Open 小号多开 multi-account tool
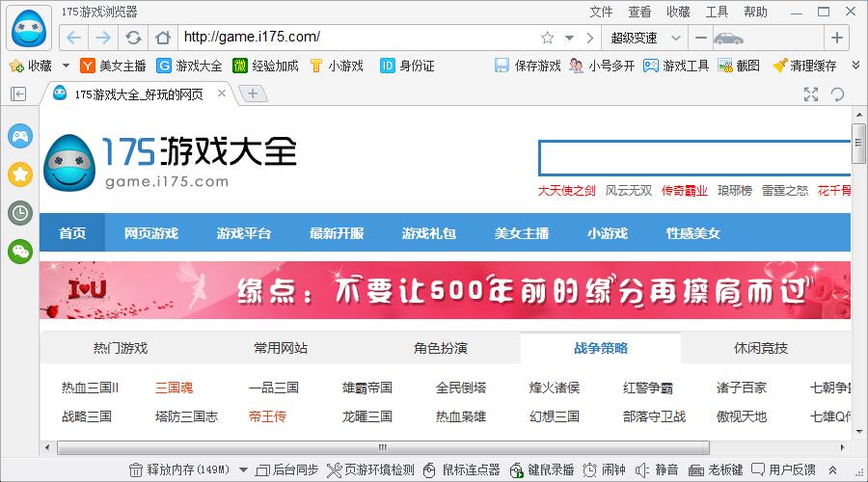The width and height of the screenshot is (868, 482). point(602,66)
